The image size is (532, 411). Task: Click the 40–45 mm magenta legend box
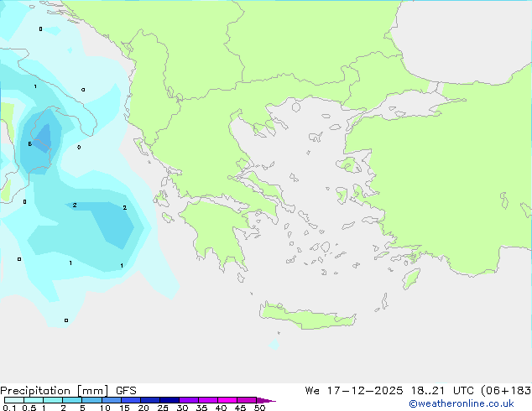tap(227, 400)
